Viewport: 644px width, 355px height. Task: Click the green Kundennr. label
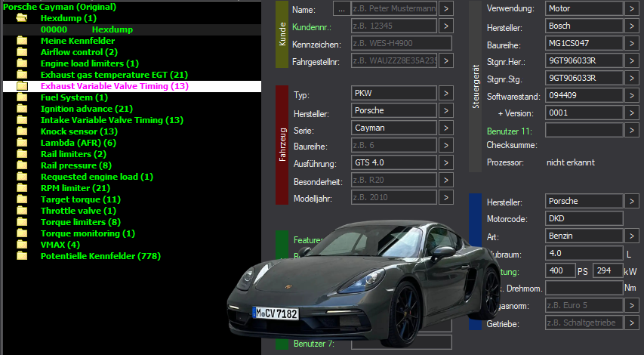tap(312, 27)
